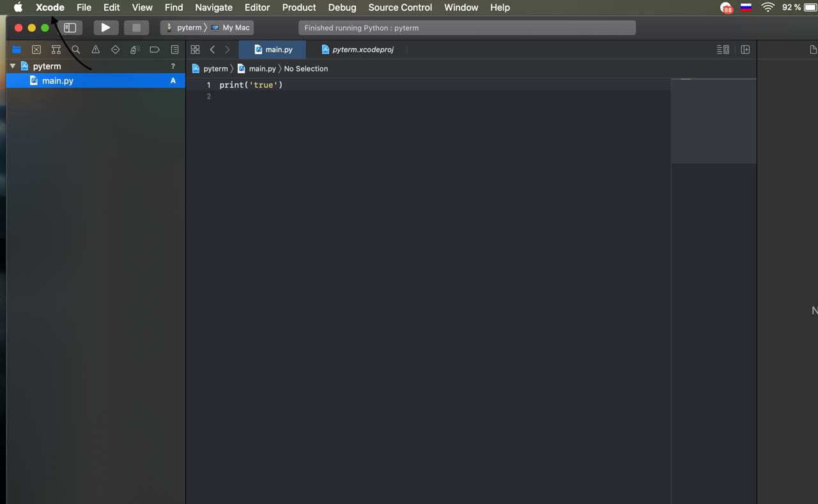Show the report navigator

click(174, 49)
